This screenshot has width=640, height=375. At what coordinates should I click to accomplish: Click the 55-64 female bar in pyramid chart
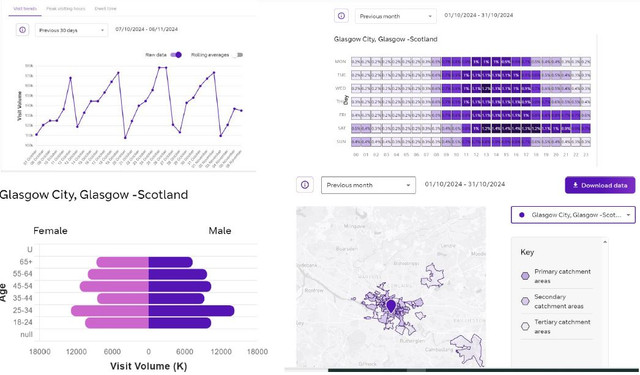[118, 274]
